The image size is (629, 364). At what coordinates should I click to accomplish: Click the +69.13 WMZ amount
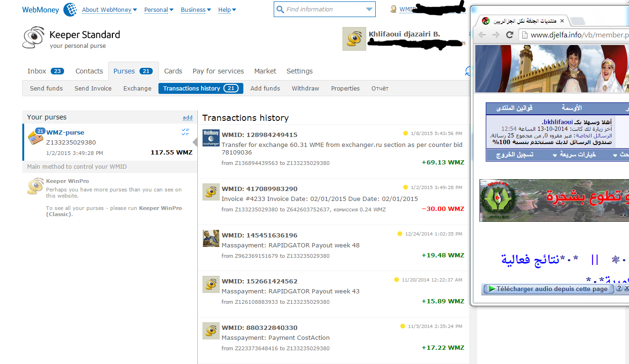[443, 163]
